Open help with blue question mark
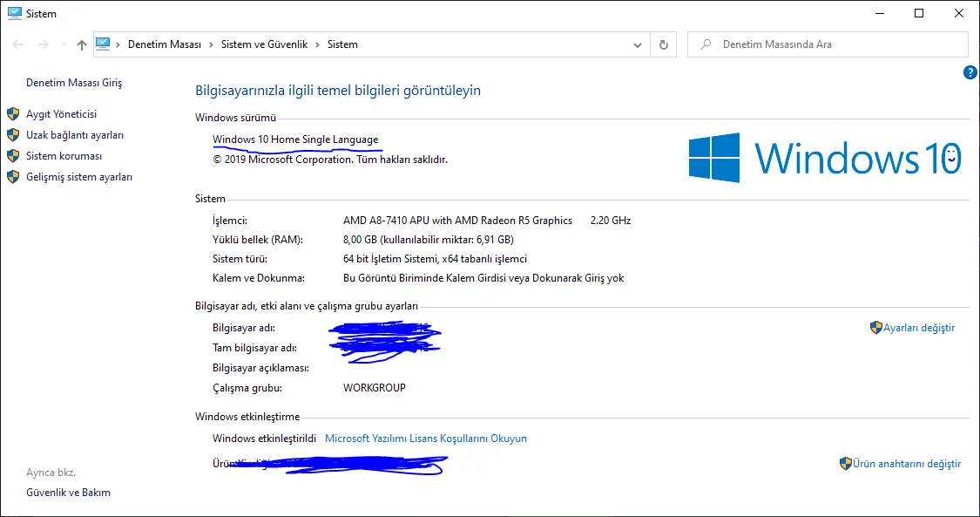The height and width of the screenshot is (517, 980). [970, 72]
